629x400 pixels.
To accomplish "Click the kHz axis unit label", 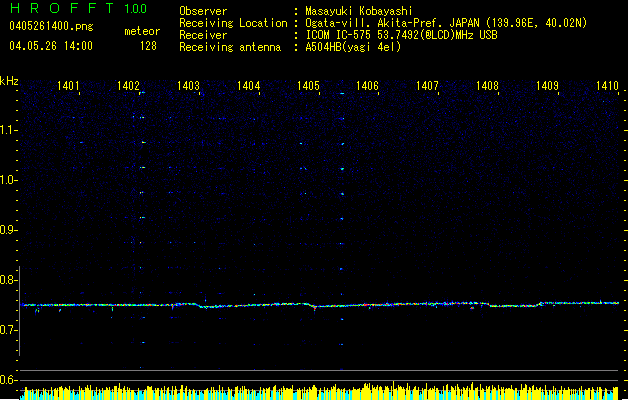I will 9,80.
